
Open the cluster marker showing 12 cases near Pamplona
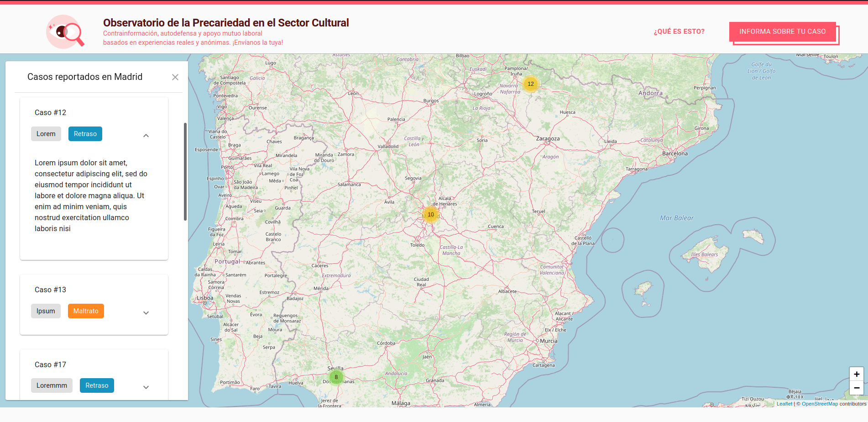tap(530, 84)
